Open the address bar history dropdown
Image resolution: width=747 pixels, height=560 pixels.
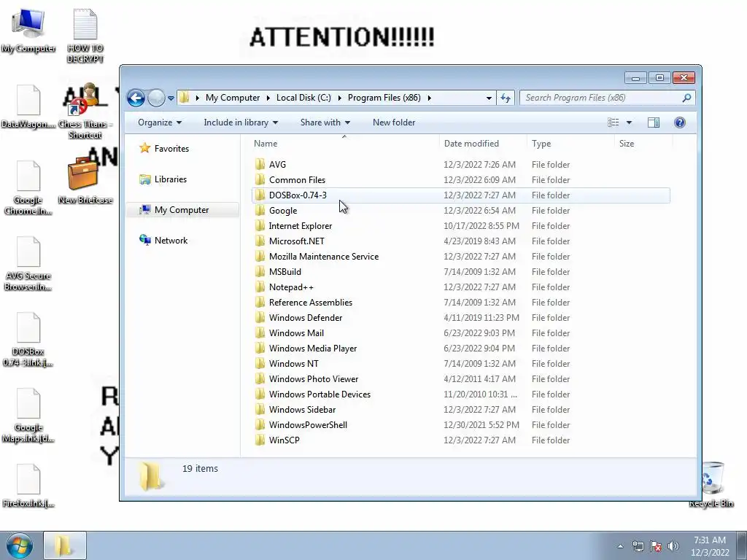(x=489, y=98)
